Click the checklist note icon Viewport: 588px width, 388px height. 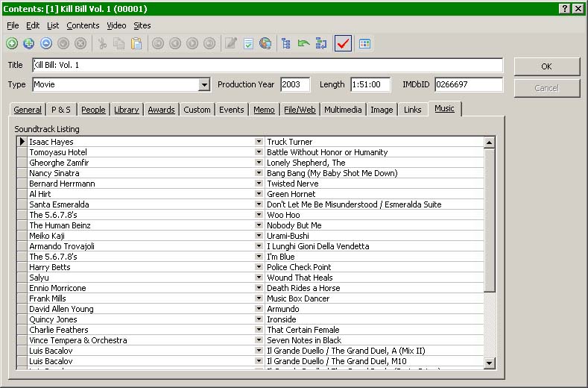[248, 43]
